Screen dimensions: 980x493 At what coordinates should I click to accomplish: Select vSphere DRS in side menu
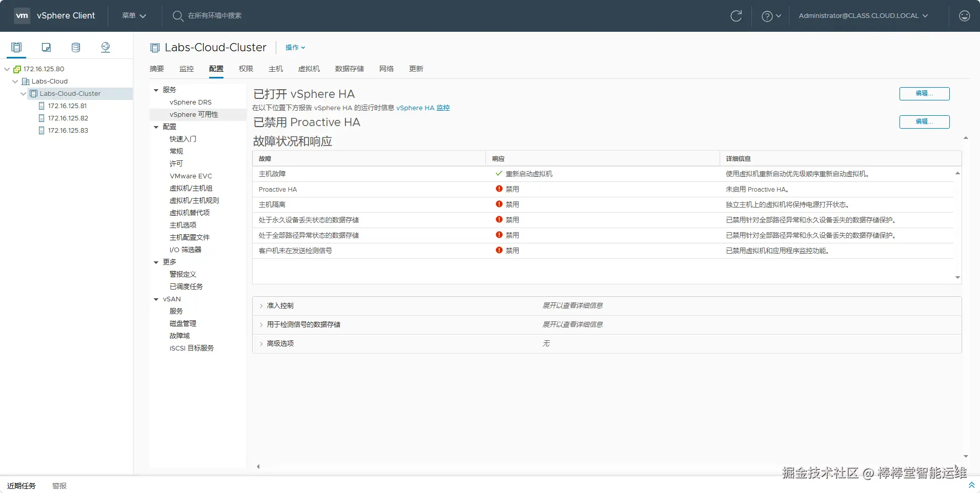(191, 102)
